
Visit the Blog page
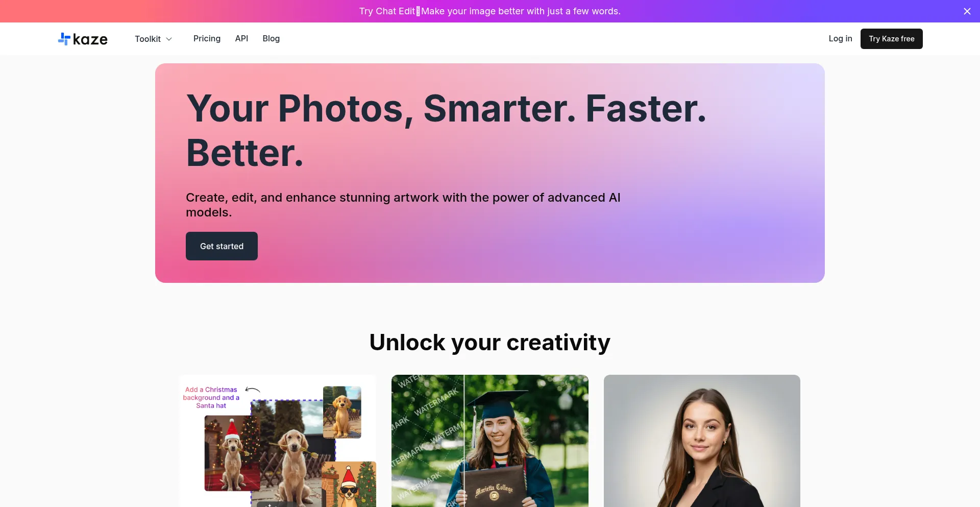point(271,39)
